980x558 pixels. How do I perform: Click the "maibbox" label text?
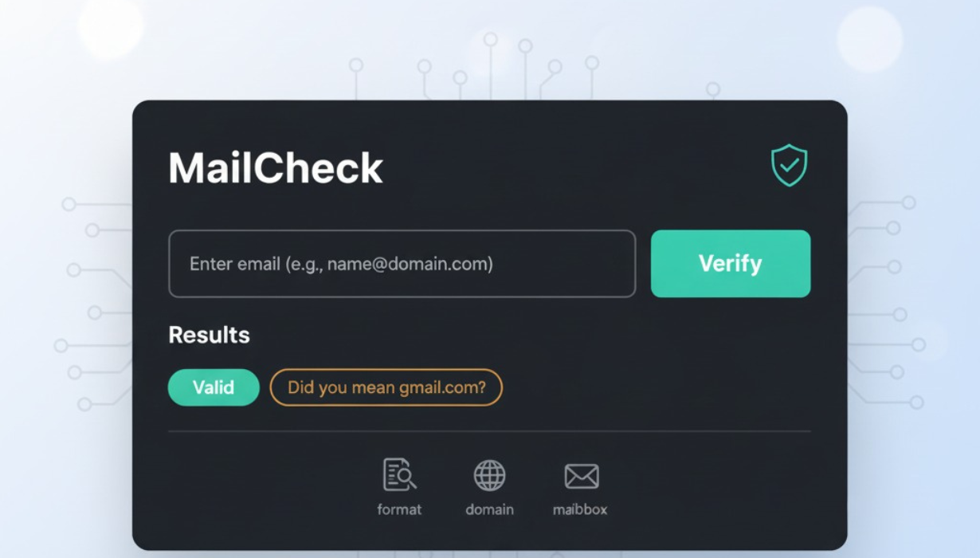click(x=580, y=509)
